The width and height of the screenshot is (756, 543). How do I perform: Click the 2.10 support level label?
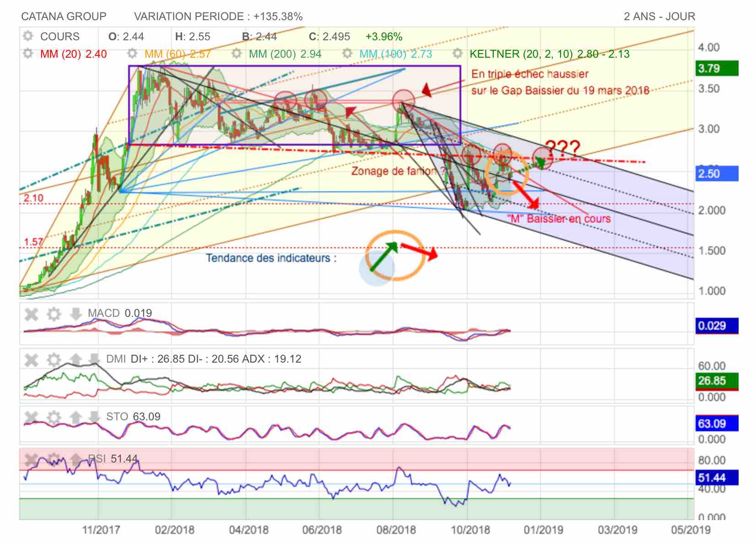(x=33, y=198)
